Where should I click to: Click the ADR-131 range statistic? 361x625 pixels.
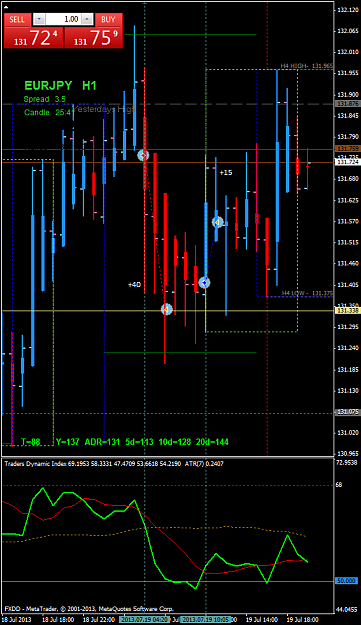(102, 442)
